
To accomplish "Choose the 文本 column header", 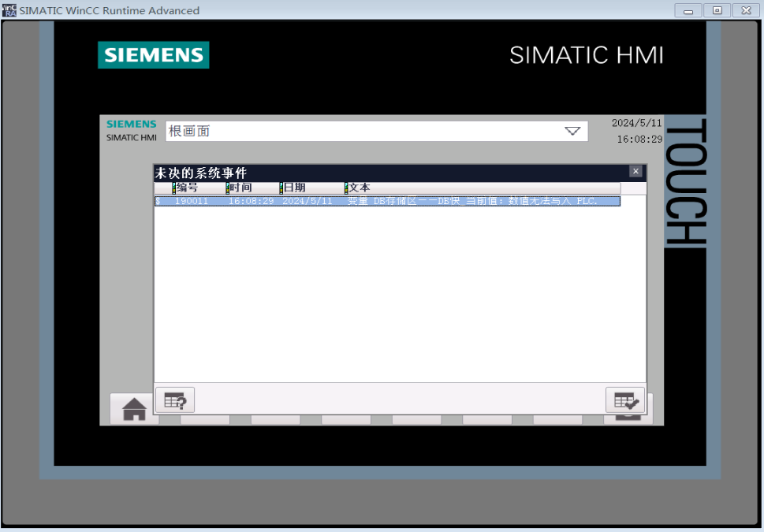I will point(360,188).
